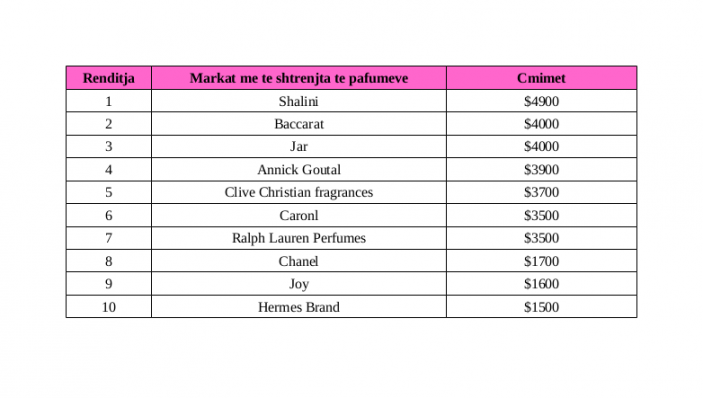Click the $3900 price cell

[x=541, y=169]
